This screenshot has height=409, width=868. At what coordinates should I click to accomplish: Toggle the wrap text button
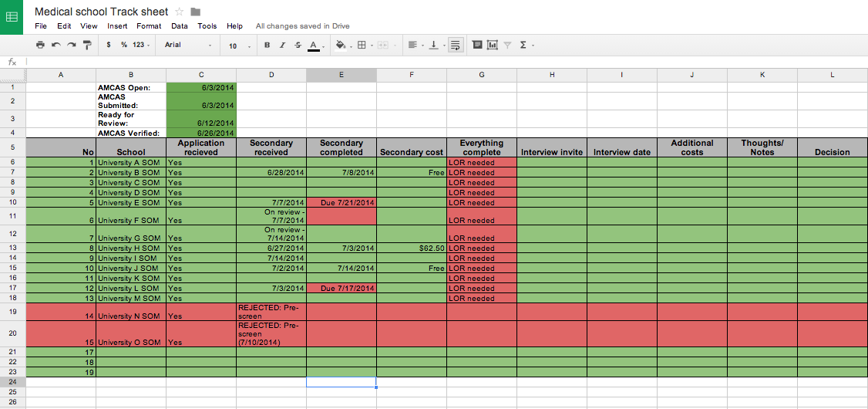pos(455,46)
